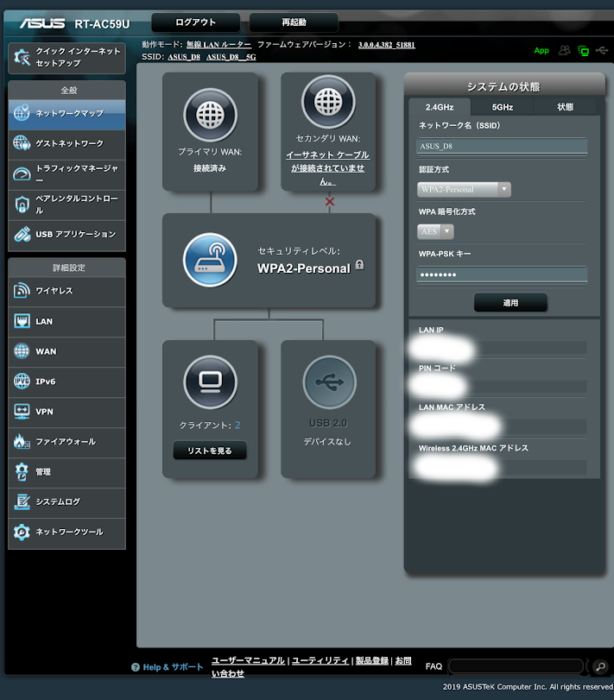The height and width of the screenshot is (700, 614).
Task: Switch to the 2.4GHz tab
Action: click(440, 107)
